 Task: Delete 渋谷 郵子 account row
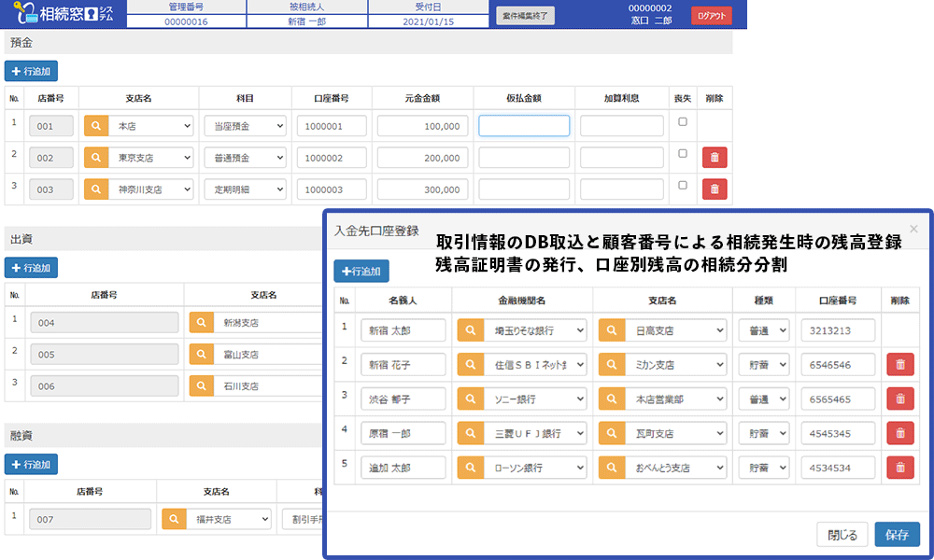[x=899, y=399]
